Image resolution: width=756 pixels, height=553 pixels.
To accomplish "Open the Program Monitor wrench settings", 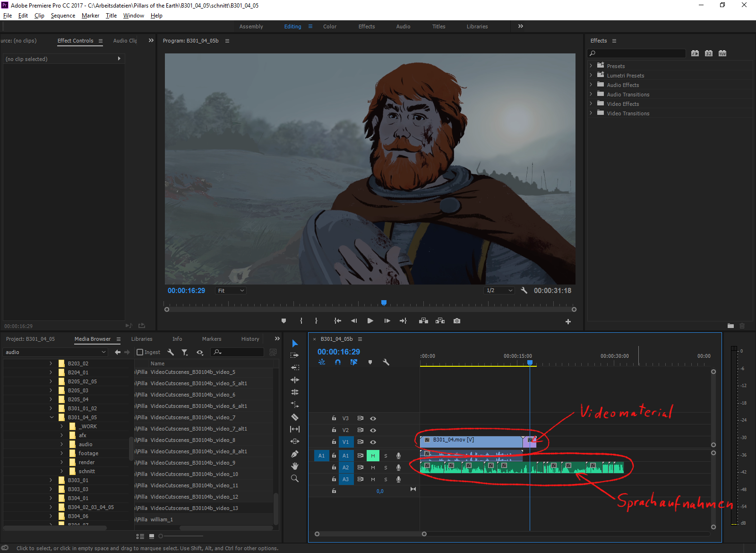I will point(524,291).
